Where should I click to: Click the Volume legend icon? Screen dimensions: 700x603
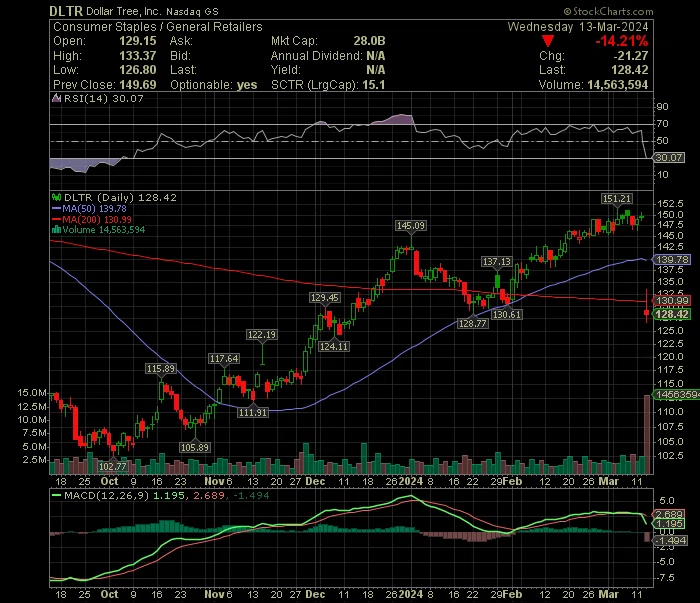pos(56,230)
